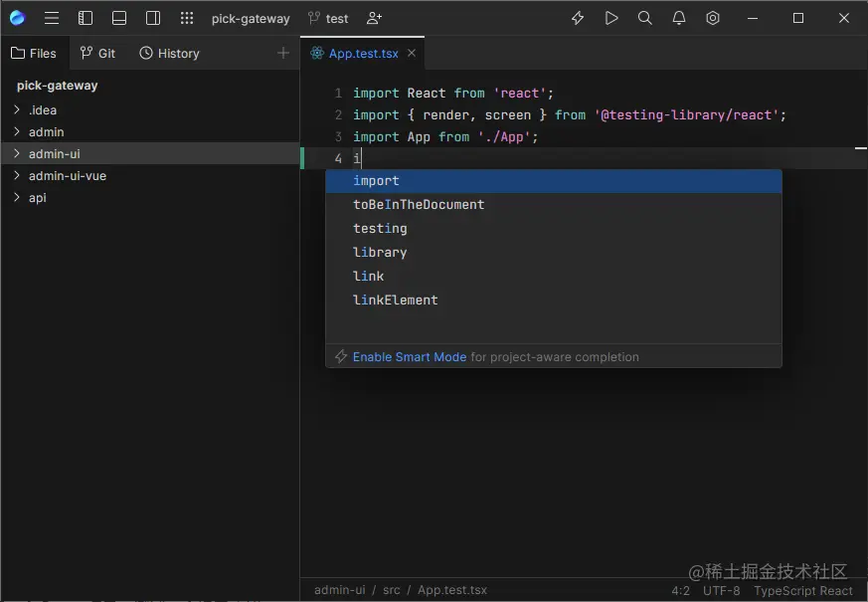
Task: Click the Smart Mode lightning icon
Action: [x=578, y=18]
